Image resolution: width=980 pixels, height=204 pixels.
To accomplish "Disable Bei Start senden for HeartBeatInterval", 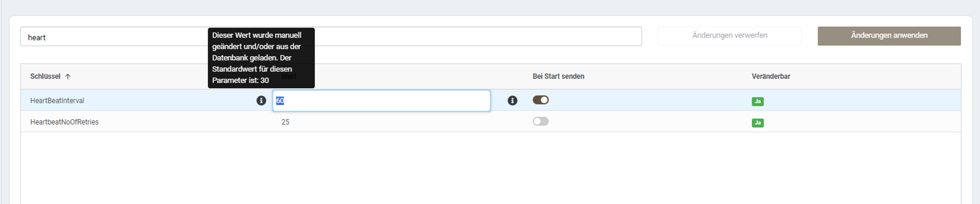I will 541,100.
